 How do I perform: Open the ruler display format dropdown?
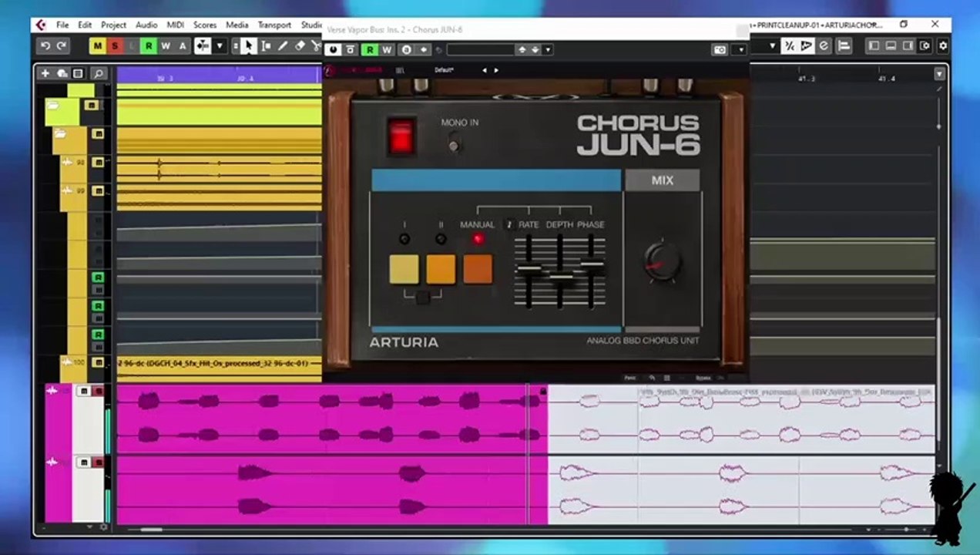[939, 74]
